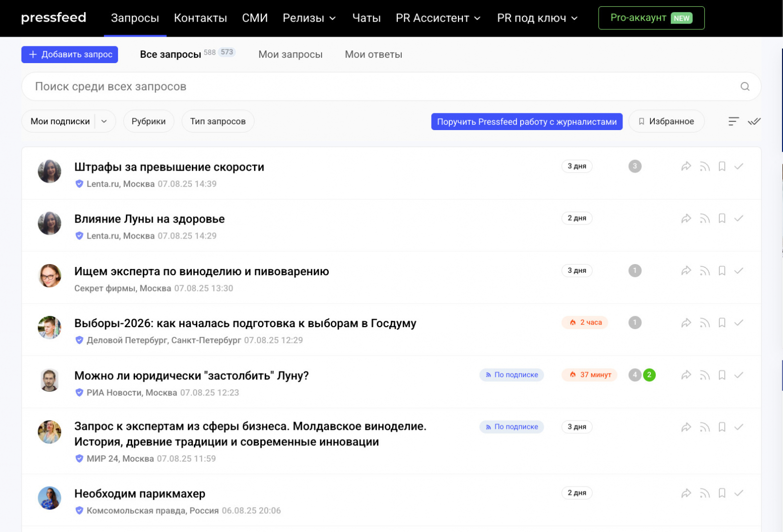
Task: Share the "Штрафы за превышение скорости" request
Action: pyautogui.click(x=686, y=166)
